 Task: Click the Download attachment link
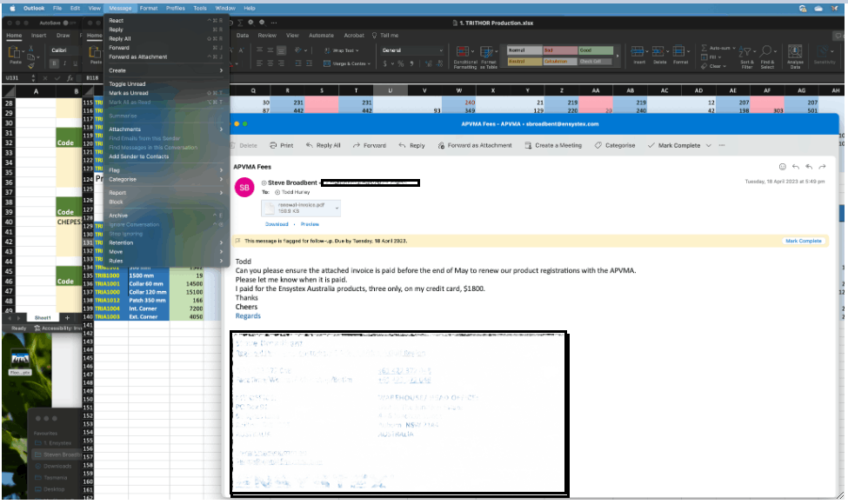tap(277, 224)
